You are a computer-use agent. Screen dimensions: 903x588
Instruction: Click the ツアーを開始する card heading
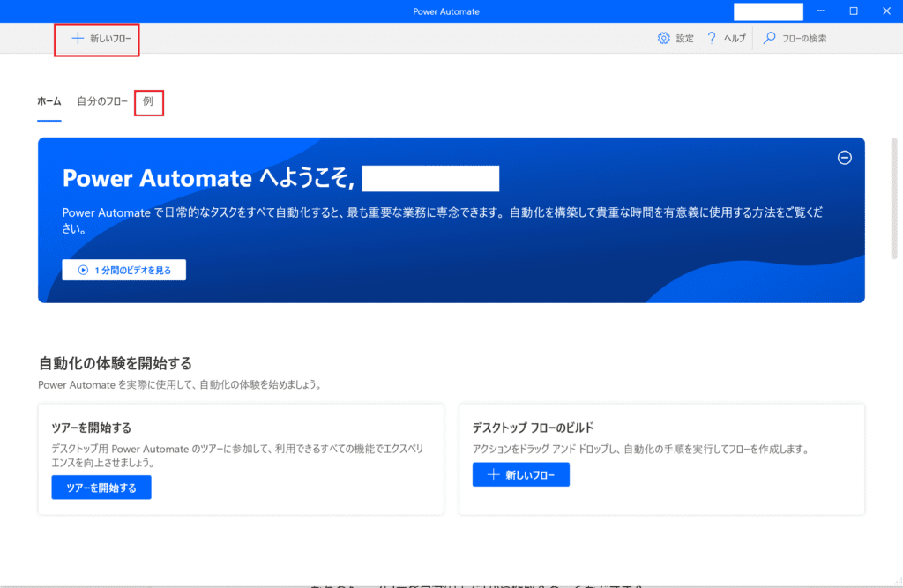pyautogui.click(x=92, y=428)
